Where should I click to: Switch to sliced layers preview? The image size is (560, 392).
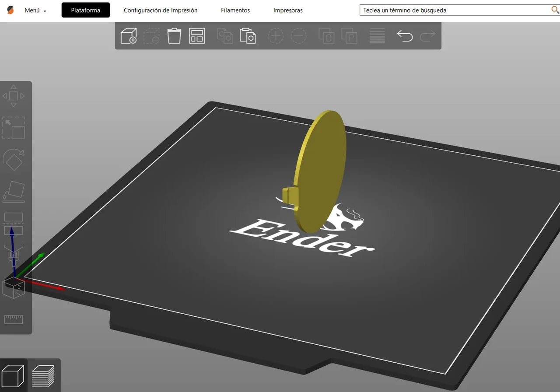coord(43,376)
